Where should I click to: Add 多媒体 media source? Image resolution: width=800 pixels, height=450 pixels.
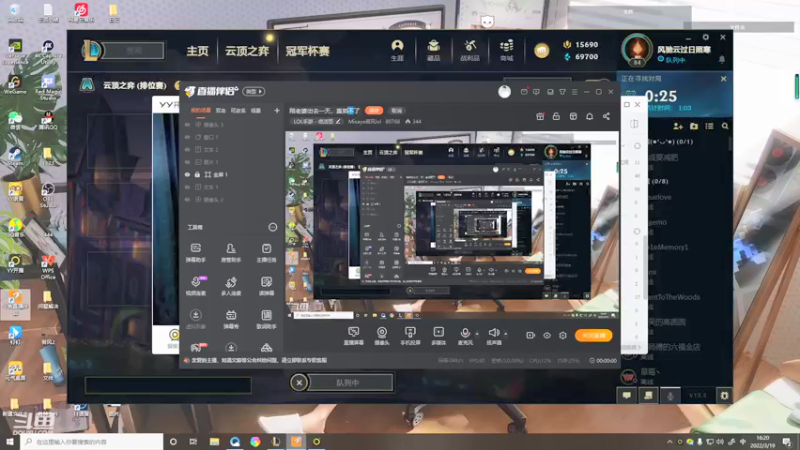point(438,336)
